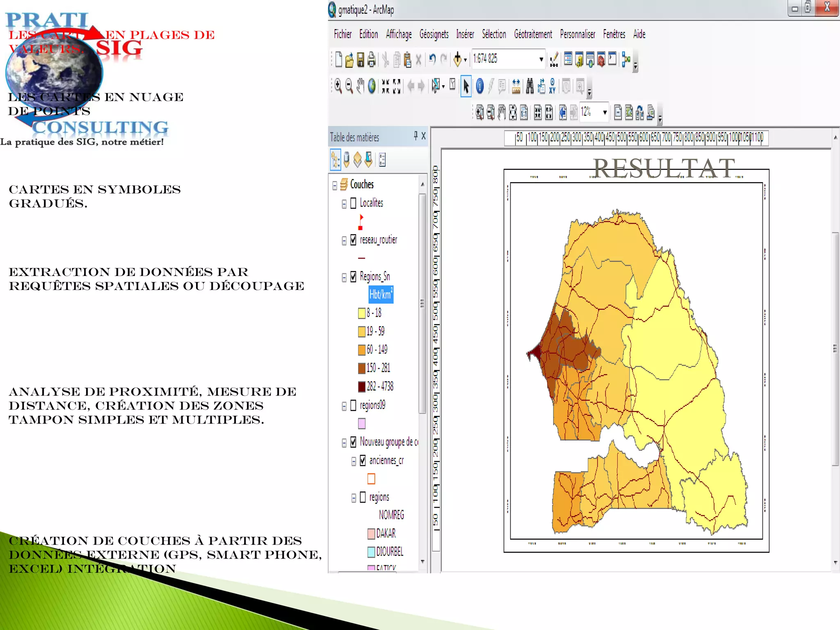
Task: Click the 282 - 4738 dark red swatch
Action: (x=361, y=386)
